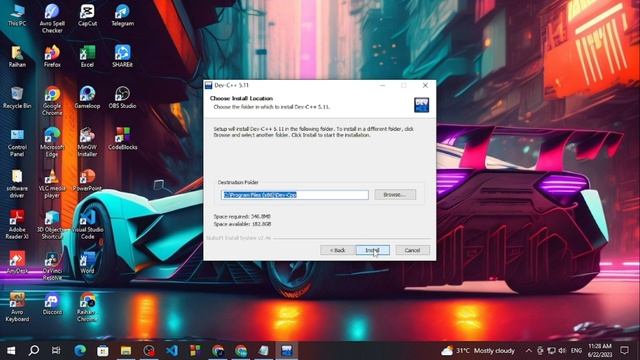The image size is (640, 360).
Task: Open the volume control in tray
Action: pos(562,351)
